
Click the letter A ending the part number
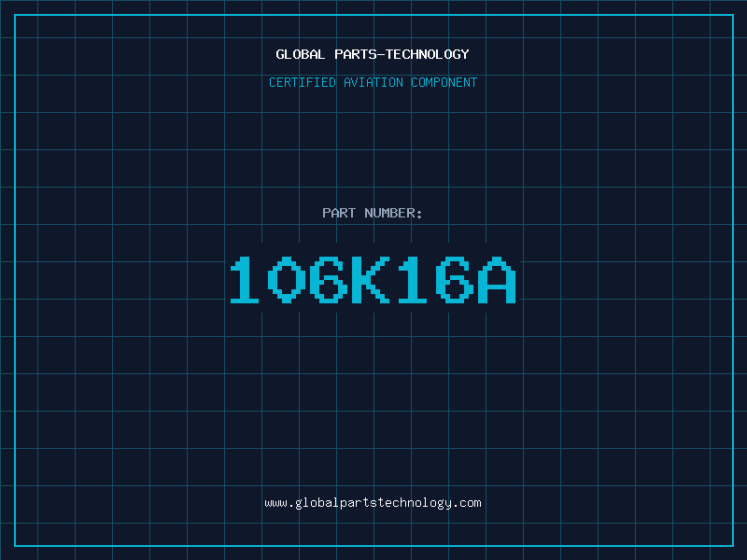[x=497, y=279]
